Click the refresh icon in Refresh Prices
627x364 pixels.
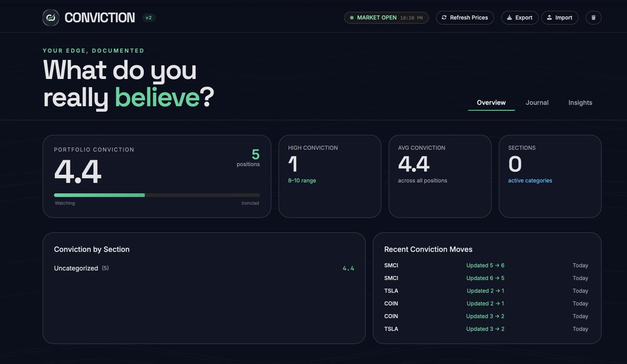444,18
